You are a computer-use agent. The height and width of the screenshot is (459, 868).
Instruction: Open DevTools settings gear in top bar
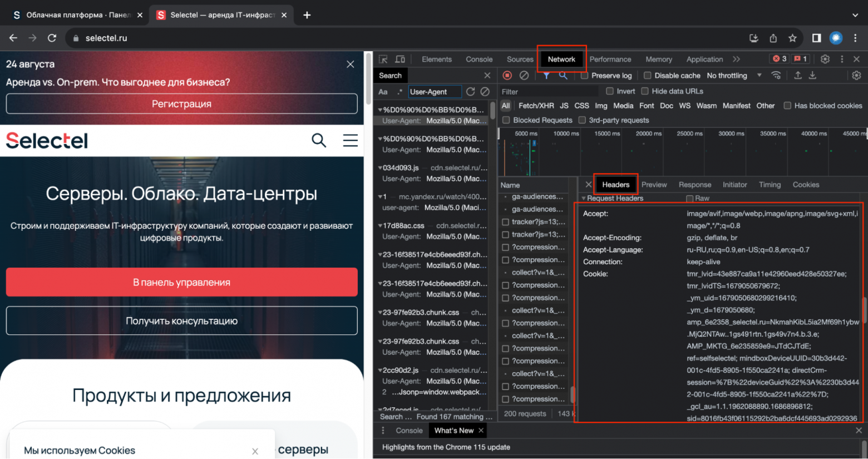click(x=825, y=59)
